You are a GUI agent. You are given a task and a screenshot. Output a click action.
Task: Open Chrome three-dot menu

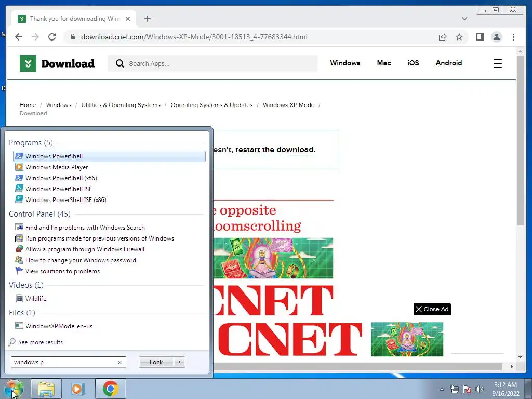pos(513,37)
